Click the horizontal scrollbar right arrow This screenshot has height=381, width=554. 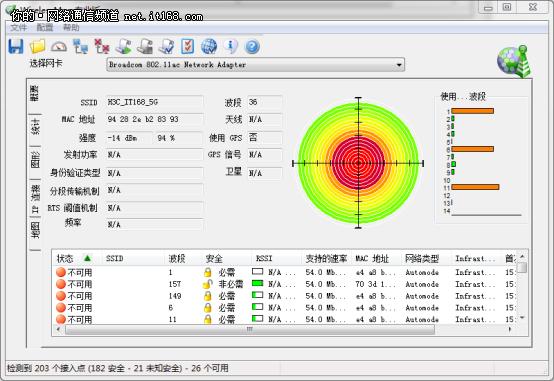click(510, 329)
